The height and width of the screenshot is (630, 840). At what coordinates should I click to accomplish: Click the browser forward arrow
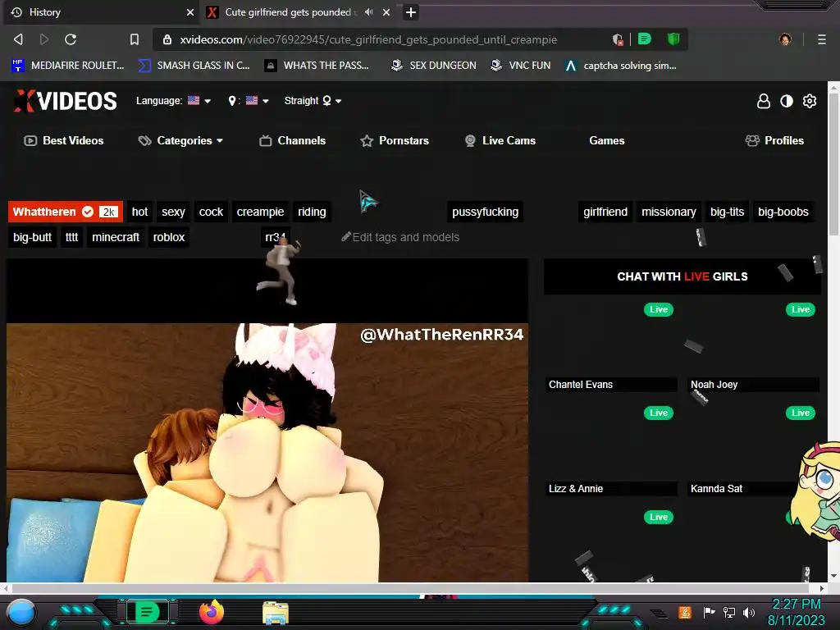44,39
